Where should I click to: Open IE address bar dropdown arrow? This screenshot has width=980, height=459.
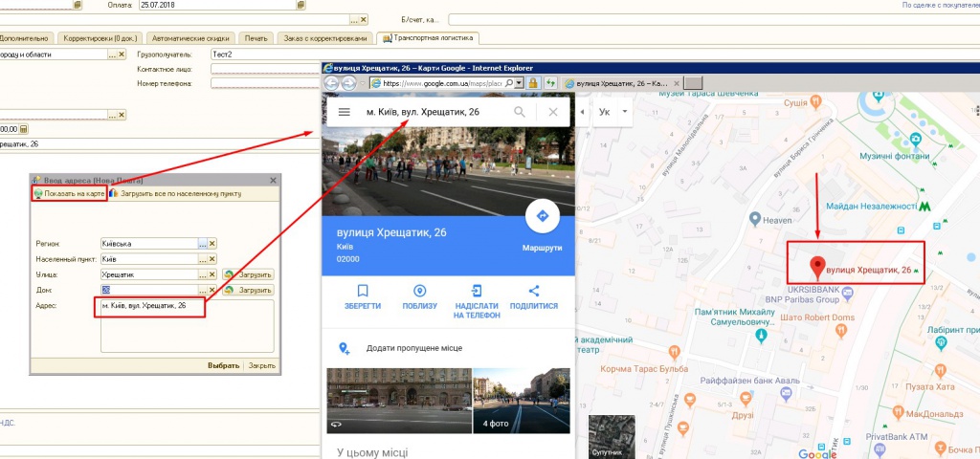518,82
